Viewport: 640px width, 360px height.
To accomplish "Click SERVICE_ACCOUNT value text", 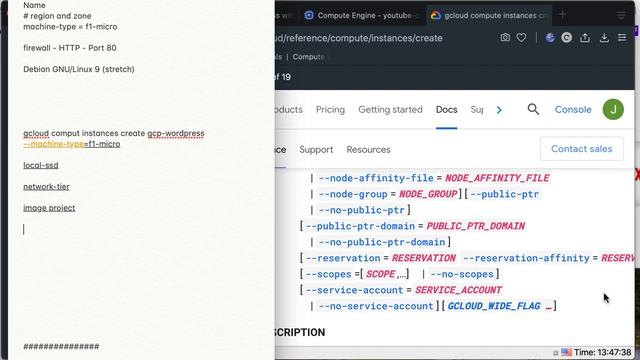I will (x=458, y=290).
